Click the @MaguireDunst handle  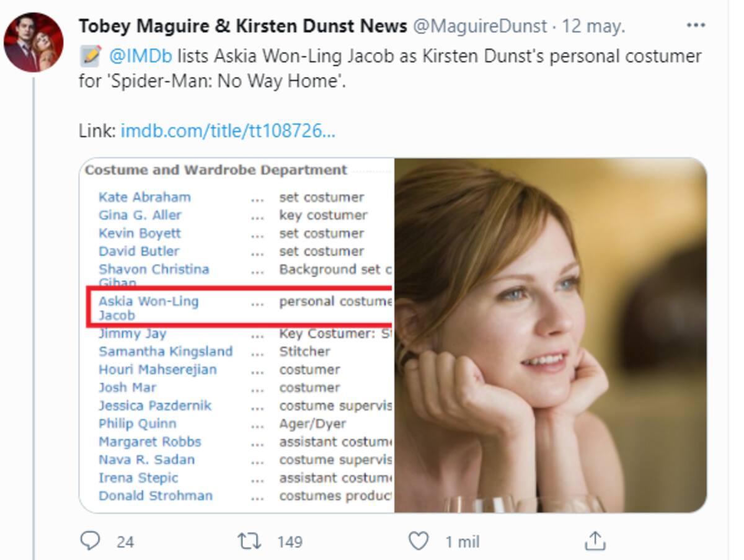480,26
